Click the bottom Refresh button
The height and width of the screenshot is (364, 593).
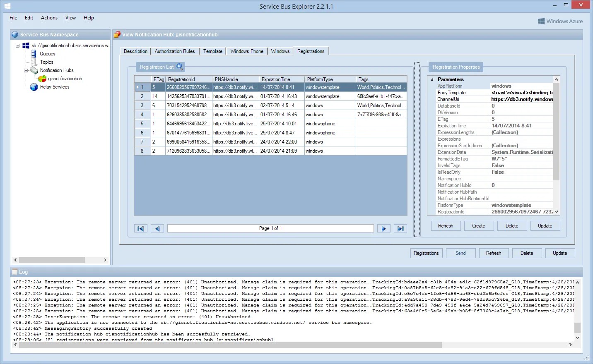tap(494, 253)
